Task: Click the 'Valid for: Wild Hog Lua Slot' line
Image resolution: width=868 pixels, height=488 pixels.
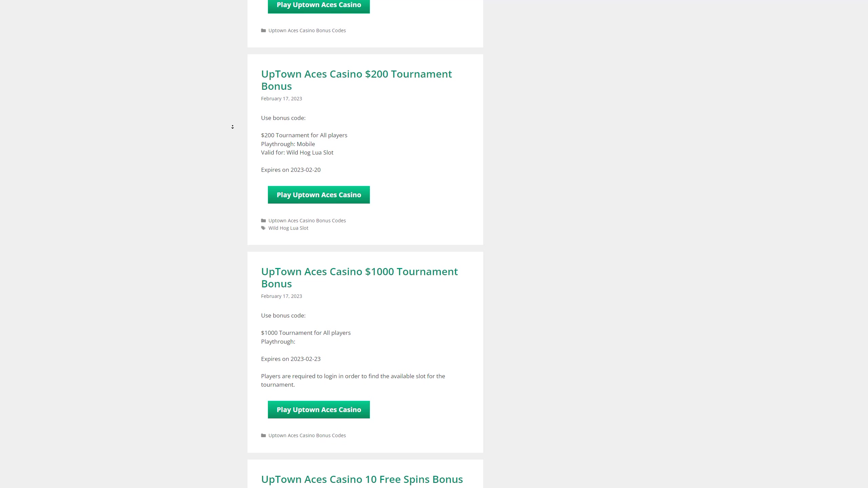Action: [x=297, y=152]
